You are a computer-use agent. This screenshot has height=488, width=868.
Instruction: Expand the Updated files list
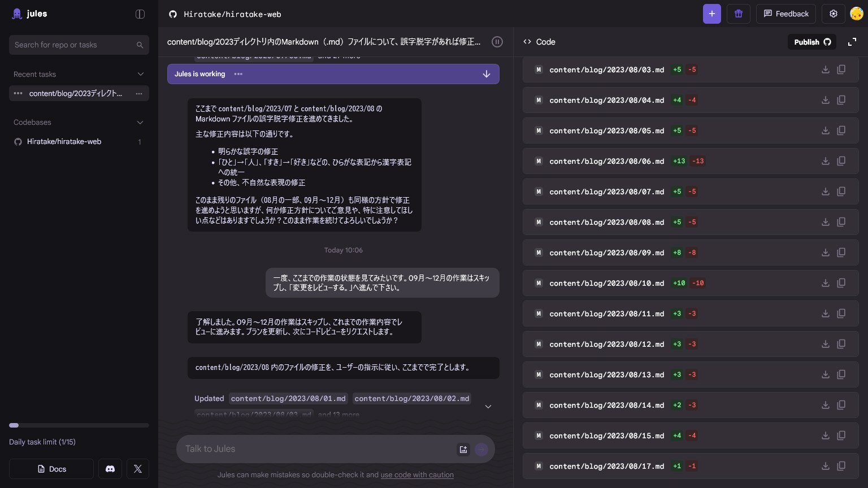click(488, 407)
